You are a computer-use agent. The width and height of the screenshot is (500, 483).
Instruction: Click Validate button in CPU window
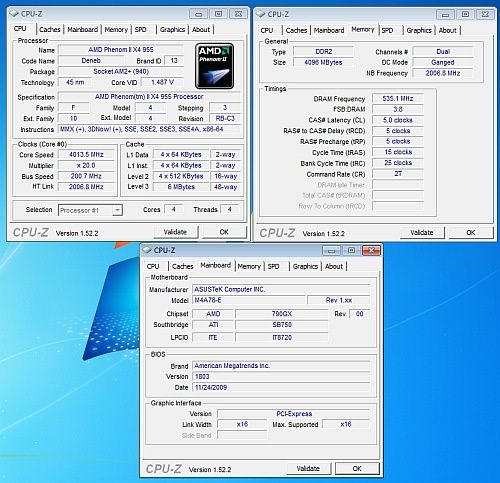coord(175,232)
